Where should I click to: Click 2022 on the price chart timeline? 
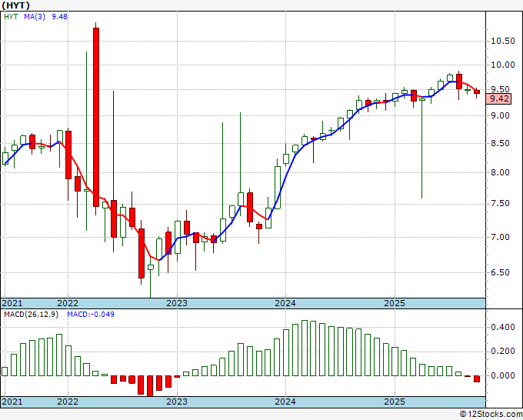68,303
